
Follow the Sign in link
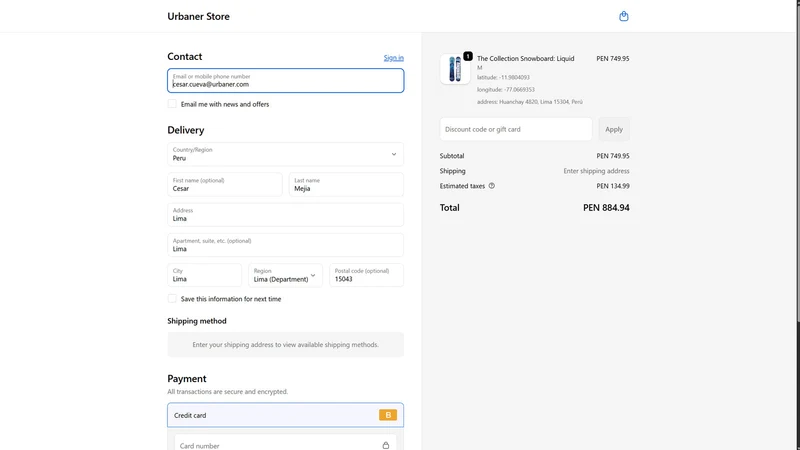(393, 58)
